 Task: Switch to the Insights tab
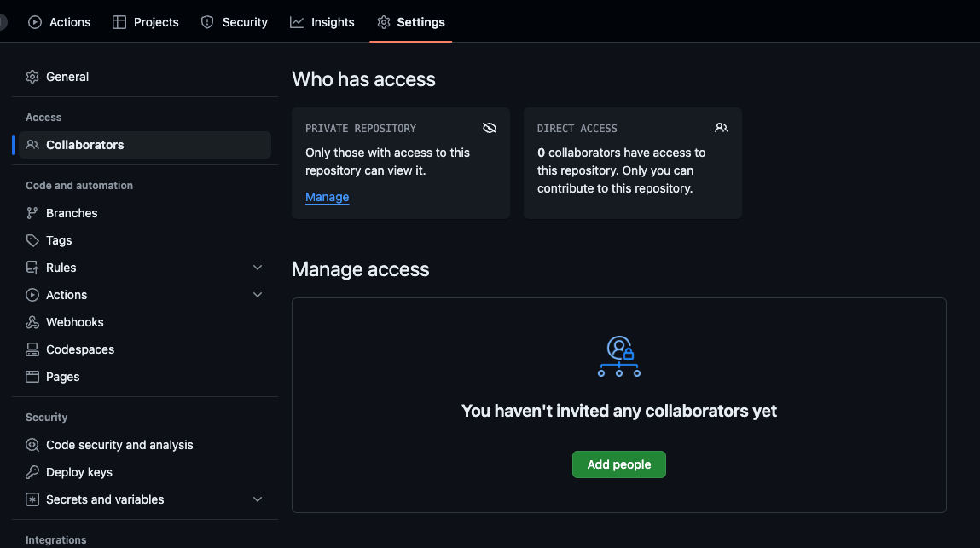[x=322, y=22]
